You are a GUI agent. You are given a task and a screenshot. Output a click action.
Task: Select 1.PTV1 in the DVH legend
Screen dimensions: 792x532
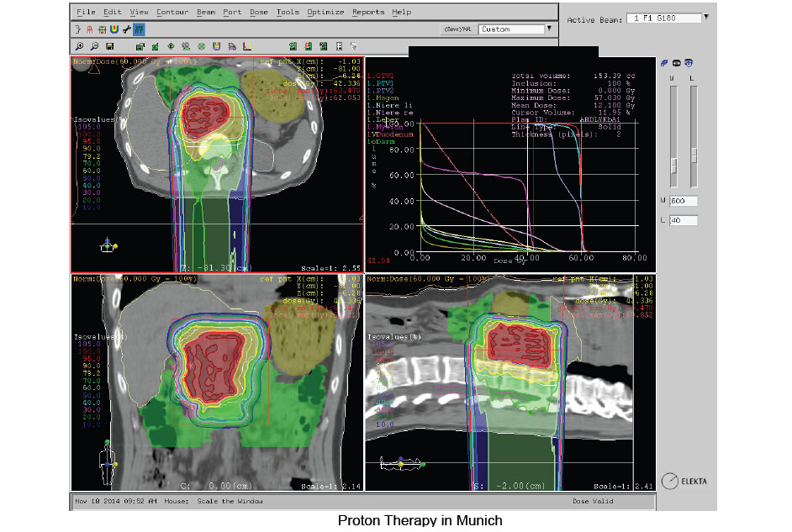380,83
